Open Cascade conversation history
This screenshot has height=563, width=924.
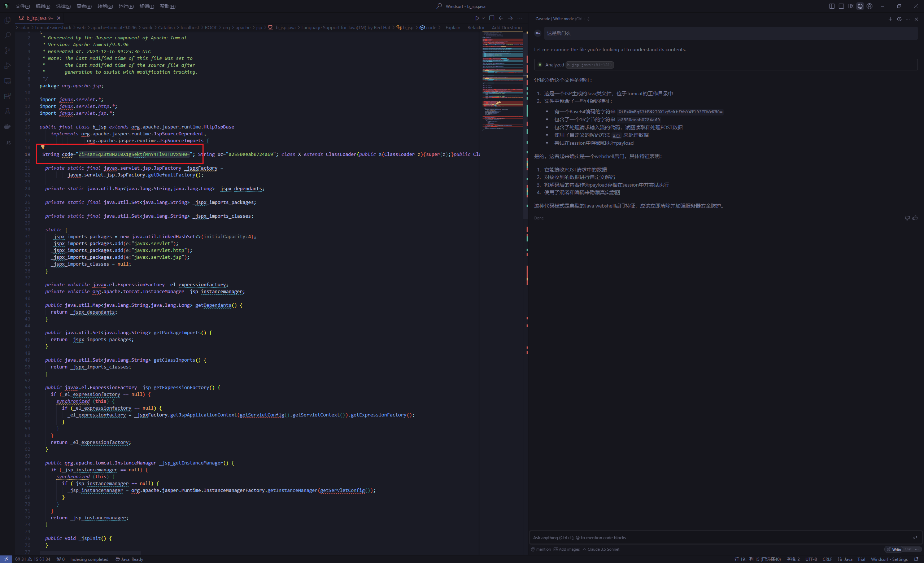[x=899, y=19]
